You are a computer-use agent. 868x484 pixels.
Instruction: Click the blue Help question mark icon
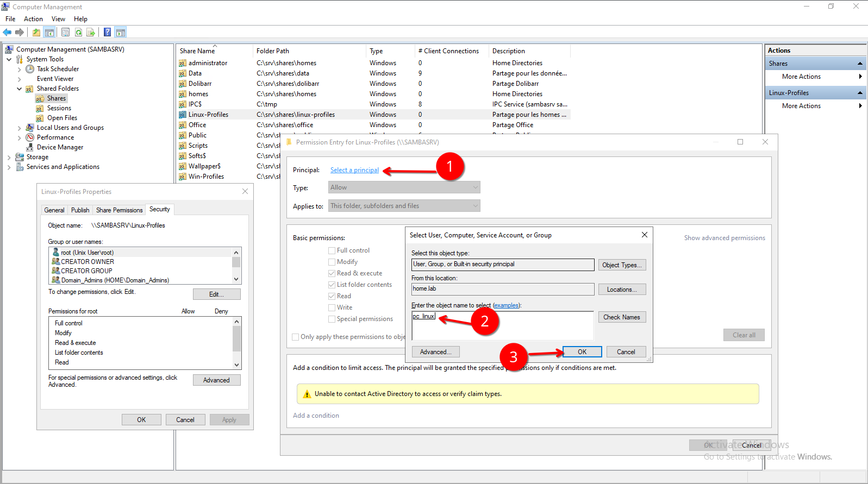[108, 33]
